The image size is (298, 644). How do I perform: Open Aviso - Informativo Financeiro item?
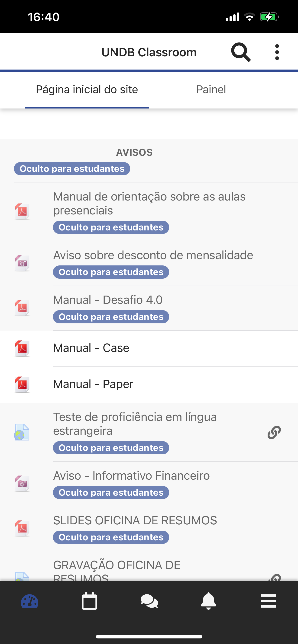click(149, 484)
